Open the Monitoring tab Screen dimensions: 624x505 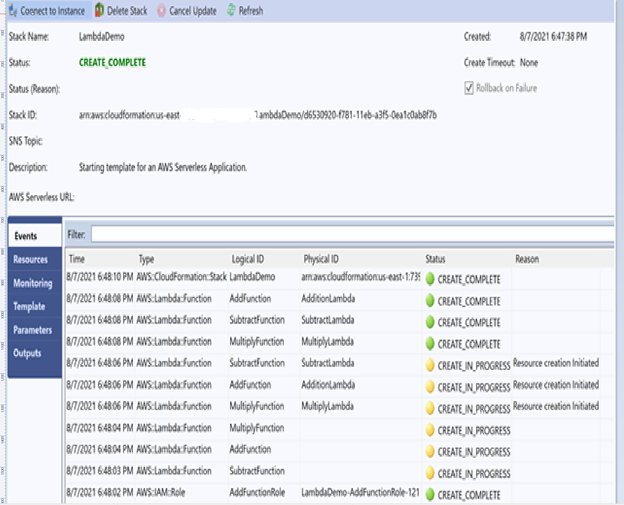(x=35, y=283)
